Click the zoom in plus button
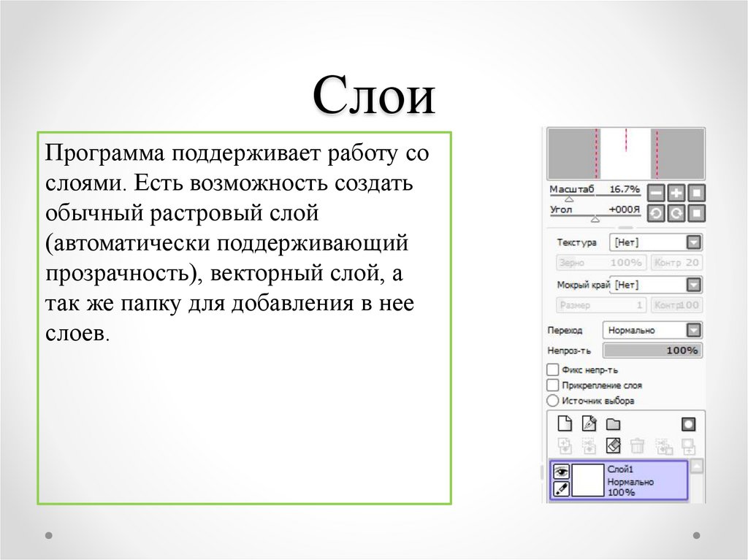Viewport: 748px width, 560px height. tap(676, 193)
